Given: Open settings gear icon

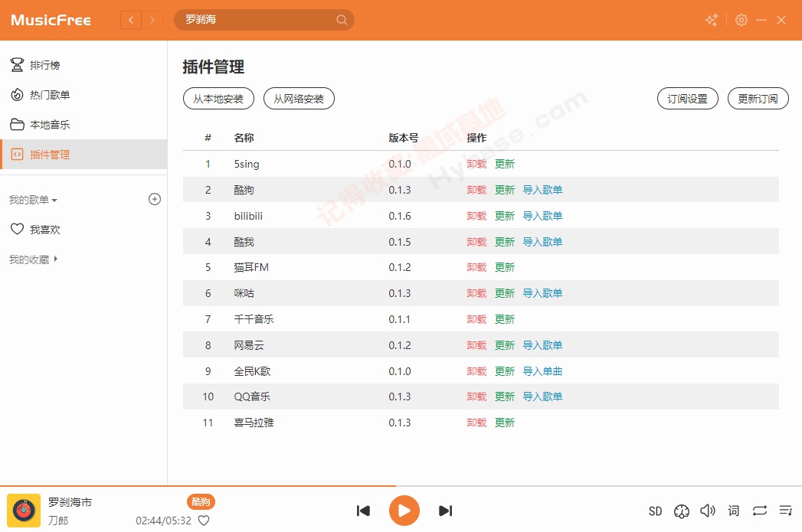Looking at the screenshot, I should pos(741,20).
